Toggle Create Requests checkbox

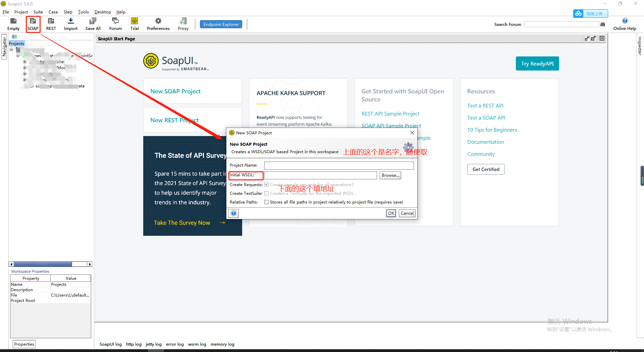click(266, 185)
